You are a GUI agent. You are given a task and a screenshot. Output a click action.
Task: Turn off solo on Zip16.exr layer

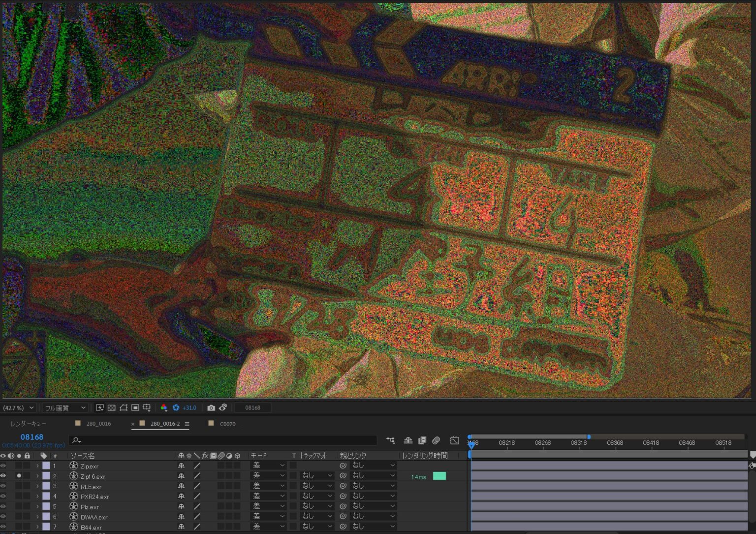click(x=19, y=476)
